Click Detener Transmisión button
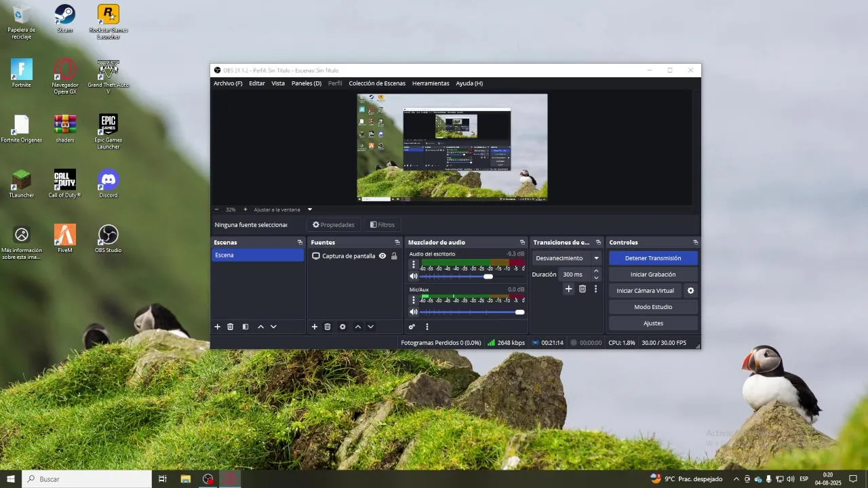The height and width of the screenshot is (488, 868). (x=653, y=258)
